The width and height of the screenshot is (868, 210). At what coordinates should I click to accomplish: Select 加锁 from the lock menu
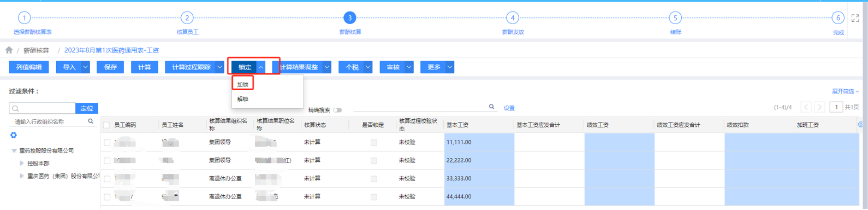[x=243, y=85]
